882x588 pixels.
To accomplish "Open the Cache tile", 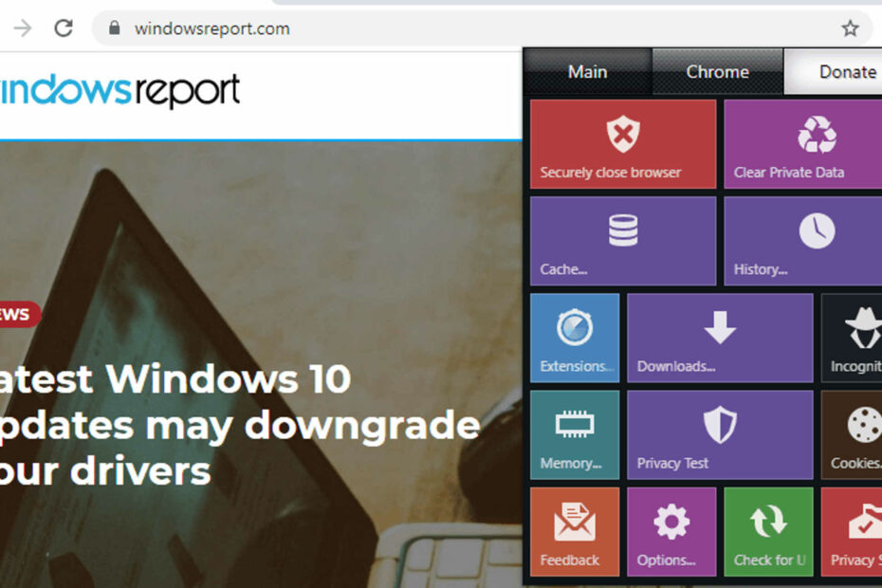I will [623, 241].
